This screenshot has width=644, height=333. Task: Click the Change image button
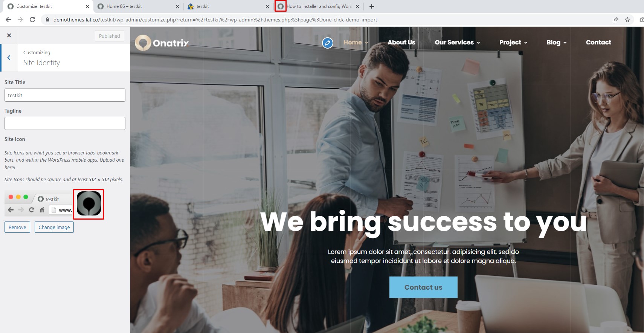(x=54, y=227)
